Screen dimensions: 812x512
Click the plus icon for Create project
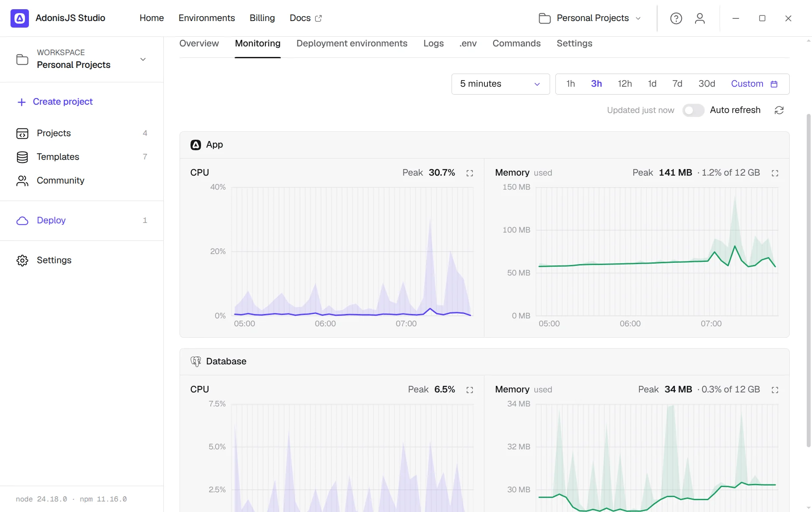coord(21,102)
